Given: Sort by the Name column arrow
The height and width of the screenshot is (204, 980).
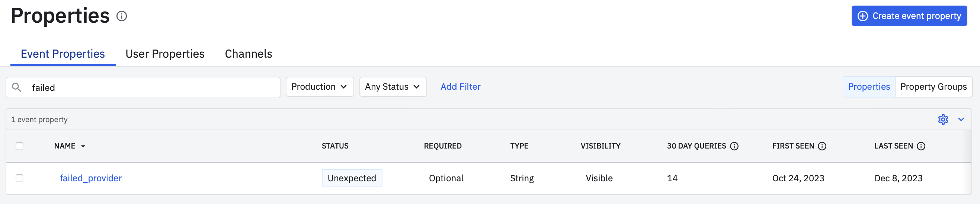Looking at the screenshot, I should [x=83, y=147].
